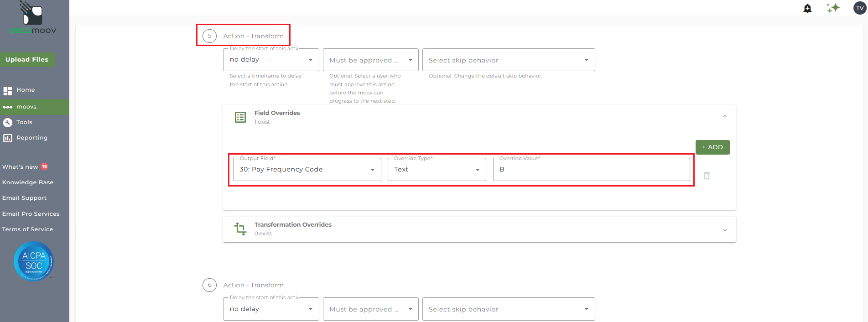Open the TV user avatar menu

point(859,8)
